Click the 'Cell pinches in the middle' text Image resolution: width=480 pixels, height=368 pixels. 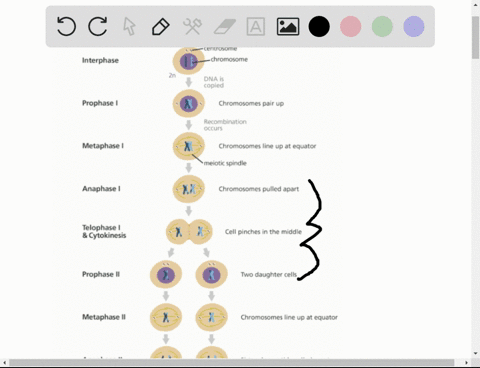click(x=263, y=232)
